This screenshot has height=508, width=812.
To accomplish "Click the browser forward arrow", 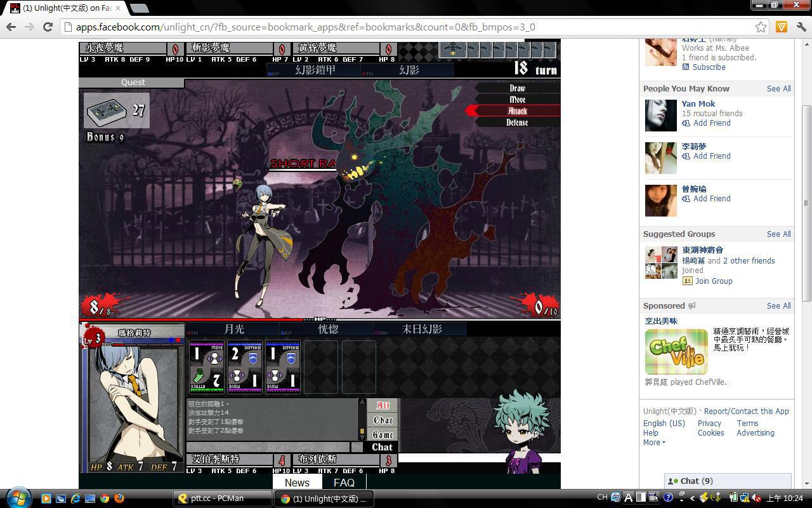I will tap(29, 27).
